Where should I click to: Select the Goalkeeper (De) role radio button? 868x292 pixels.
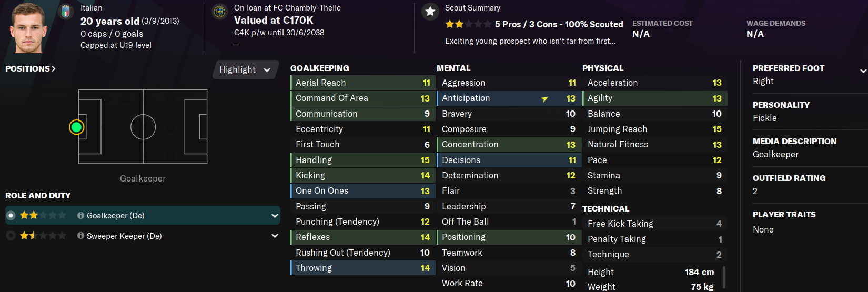(11, 216)
